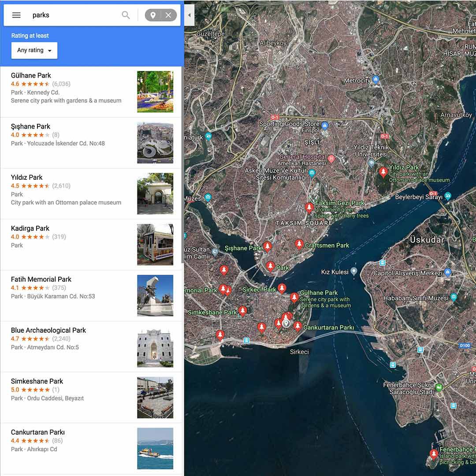The width and height of the screenshot is (476, 476).
Task: Click the Kız Kulesi gray marker
Action: (x=353, y=271)
